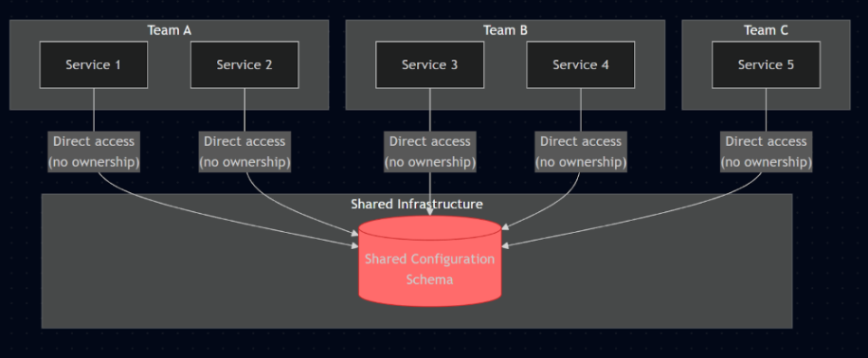The width and height of the screenshot is (868, 358).
Task: Select the Service 1 node
Action: [x=94, y=64]
